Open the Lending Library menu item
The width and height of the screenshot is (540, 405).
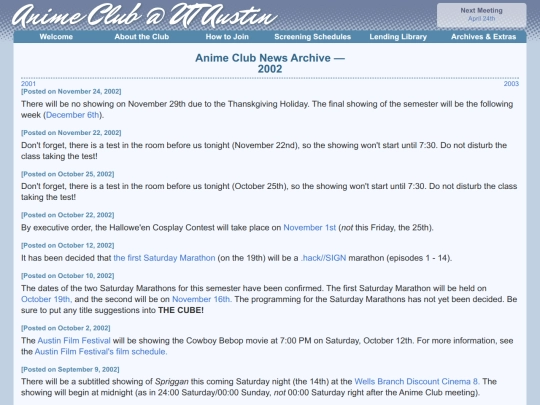coord(398,37)
